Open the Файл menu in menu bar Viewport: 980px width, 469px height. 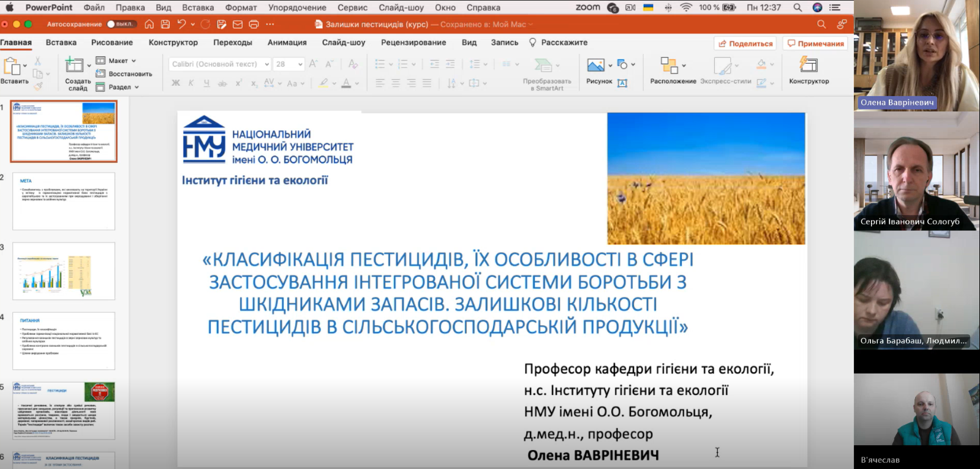[x=94, y=7]
